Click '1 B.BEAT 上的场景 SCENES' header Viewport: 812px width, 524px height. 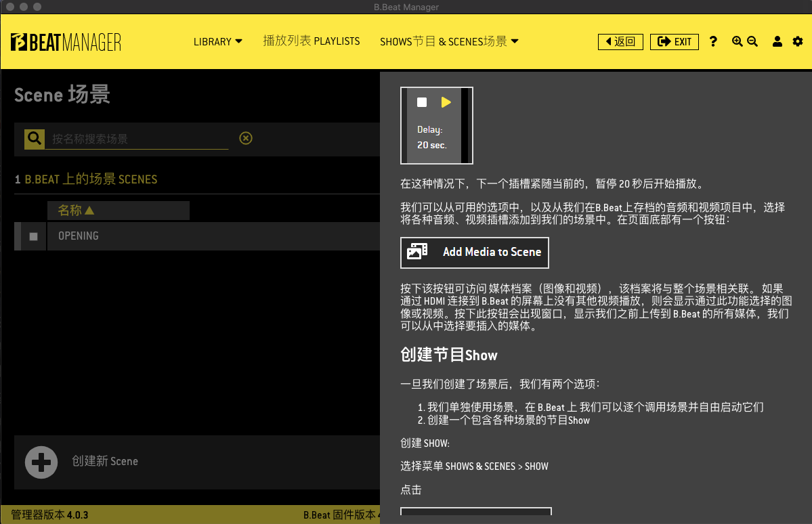86,179
